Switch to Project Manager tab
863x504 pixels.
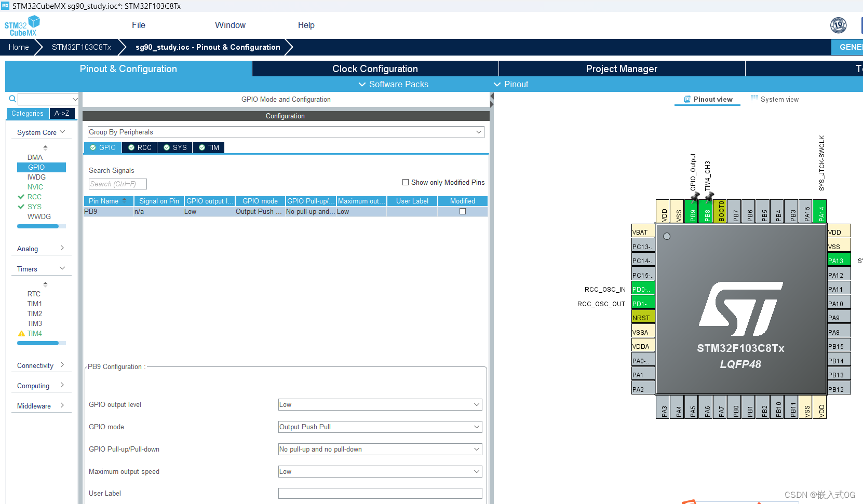tap(622, 69)
